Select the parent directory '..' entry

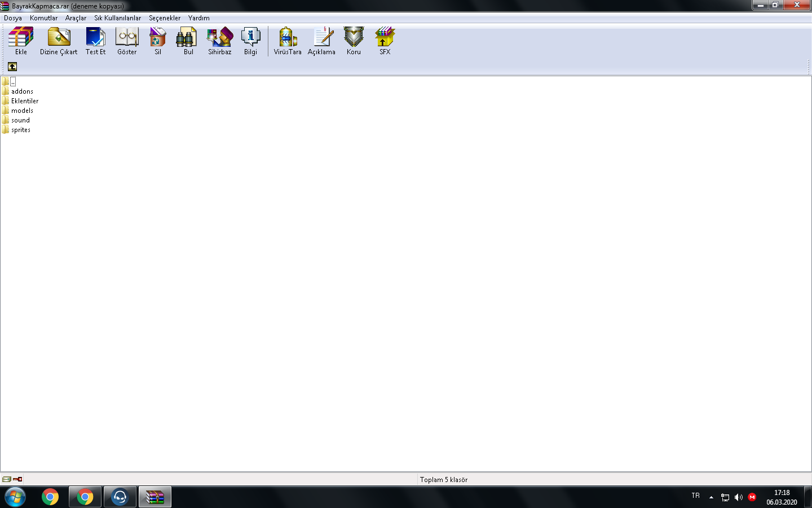[9, 82]
